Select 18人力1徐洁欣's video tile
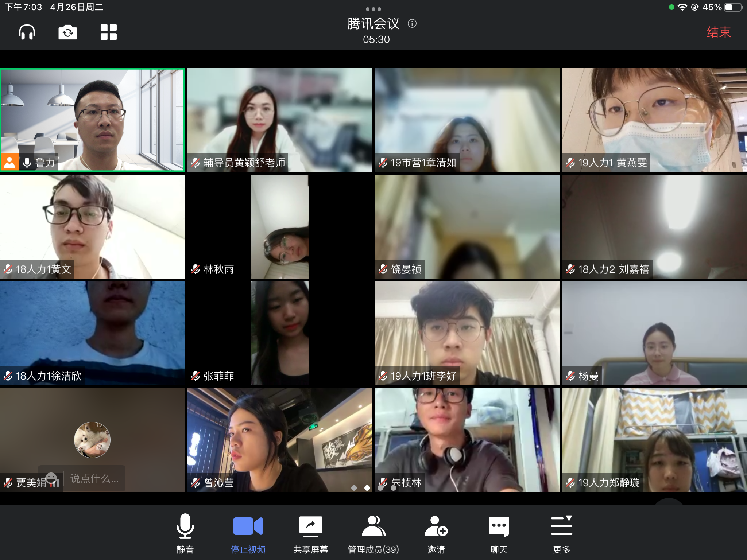The width and height of the screenshot is (747, 560). pos(92,333)
